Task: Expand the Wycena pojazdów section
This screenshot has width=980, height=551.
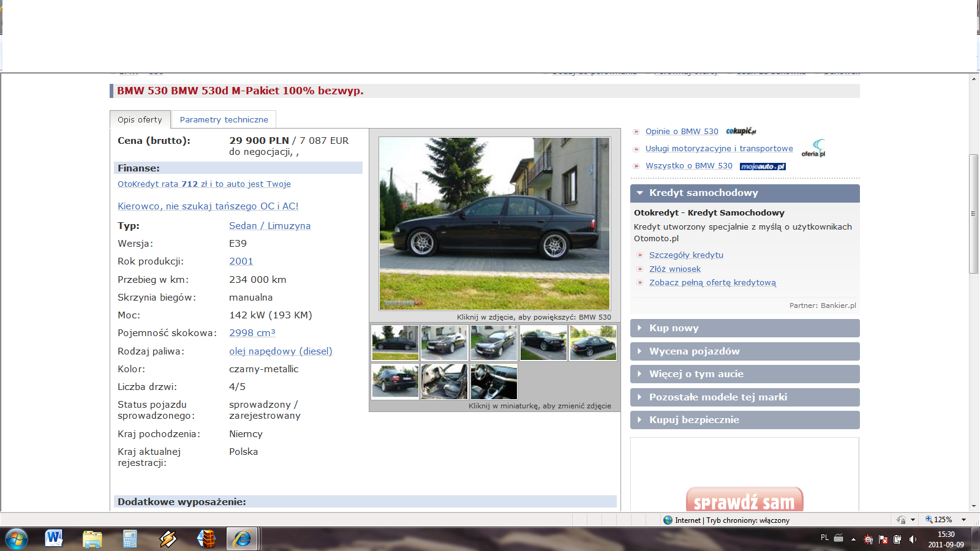Action: 745,351
